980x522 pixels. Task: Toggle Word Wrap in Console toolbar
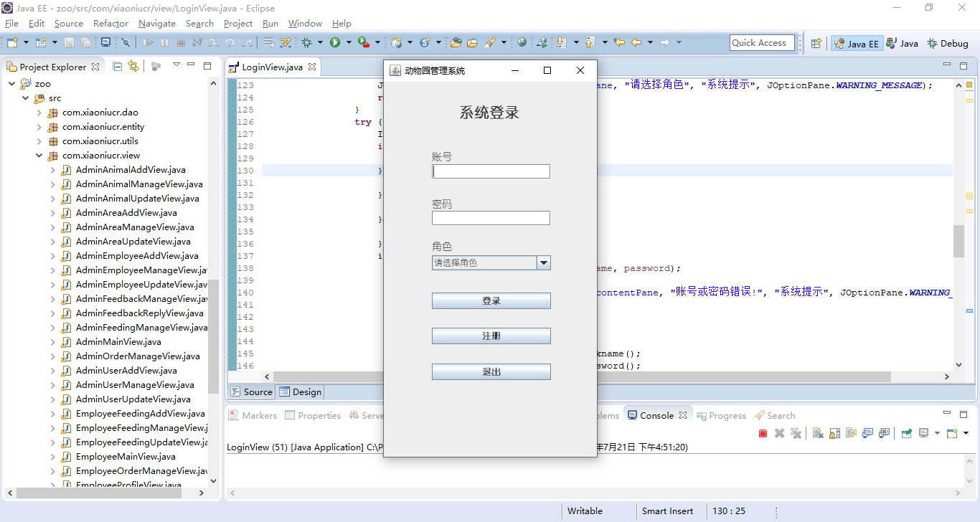coord(851,434)
